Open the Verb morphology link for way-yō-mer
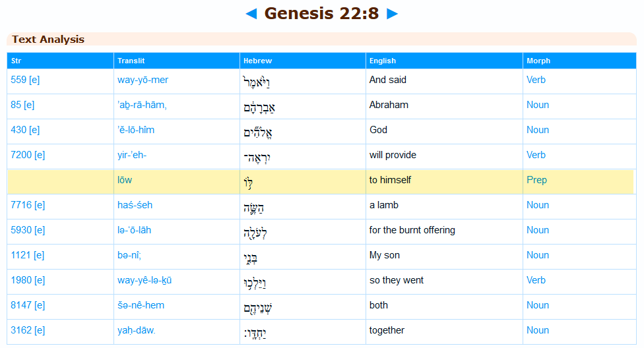This screenshot has width=644, height=348. click(x=536, y=80)
